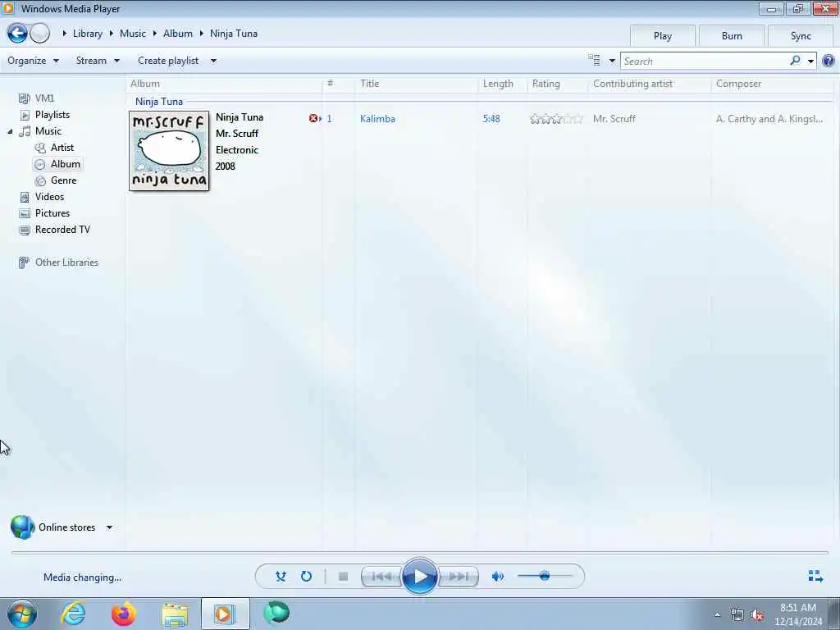
Task: Show hidden system tray icons
Action: 717,614
